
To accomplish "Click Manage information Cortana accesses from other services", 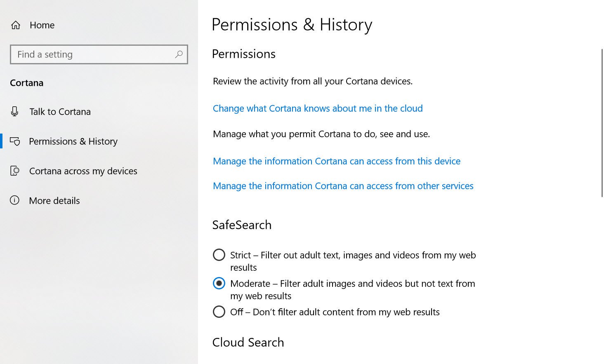I will pos(343,186).
